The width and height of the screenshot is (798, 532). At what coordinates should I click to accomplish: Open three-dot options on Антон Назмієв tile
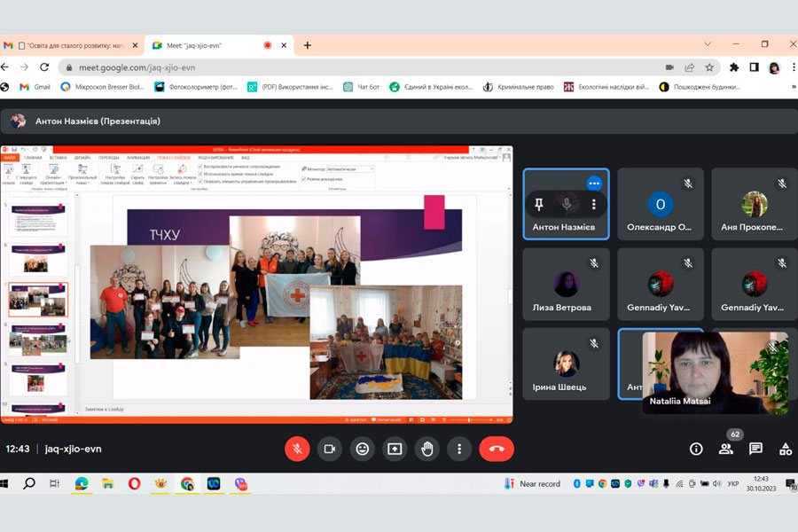(593, 204)
